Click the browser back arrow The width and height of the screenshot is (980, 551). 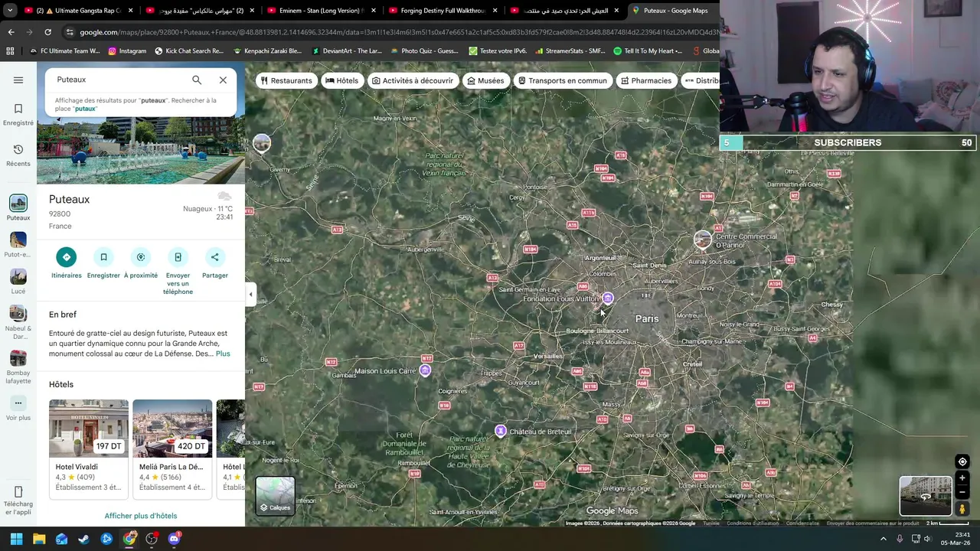[x=11, y=32]
